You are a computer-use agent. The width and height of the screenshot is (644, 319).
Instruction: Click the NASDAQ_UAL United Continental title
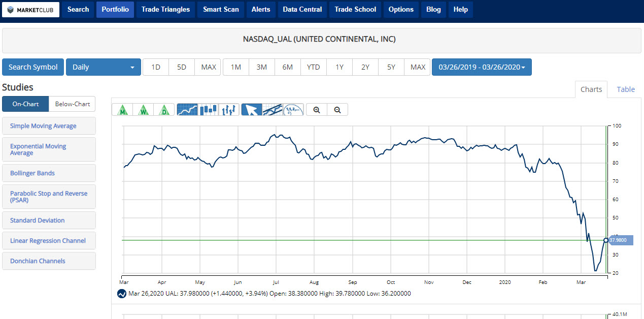(x=319, y=39)
